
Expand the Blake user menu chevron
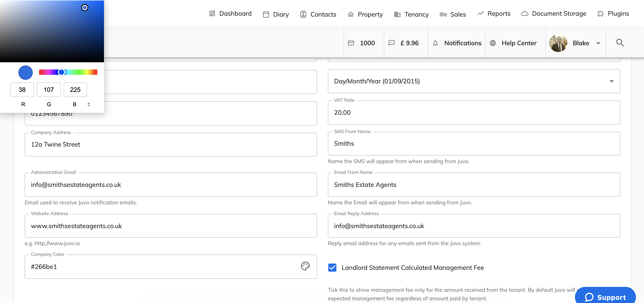598,43
